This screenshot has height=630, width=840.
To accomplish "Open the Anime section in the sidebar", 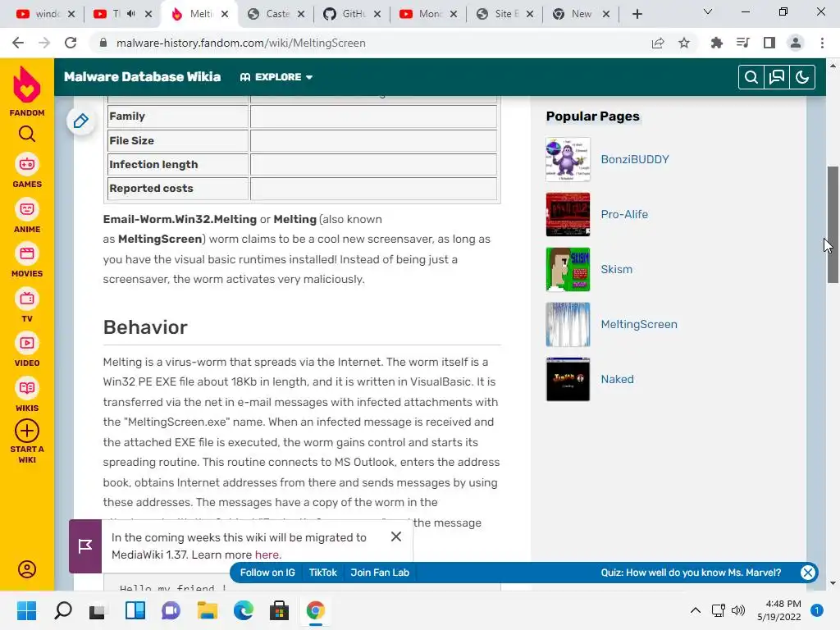I will click(x=27, y=216).
